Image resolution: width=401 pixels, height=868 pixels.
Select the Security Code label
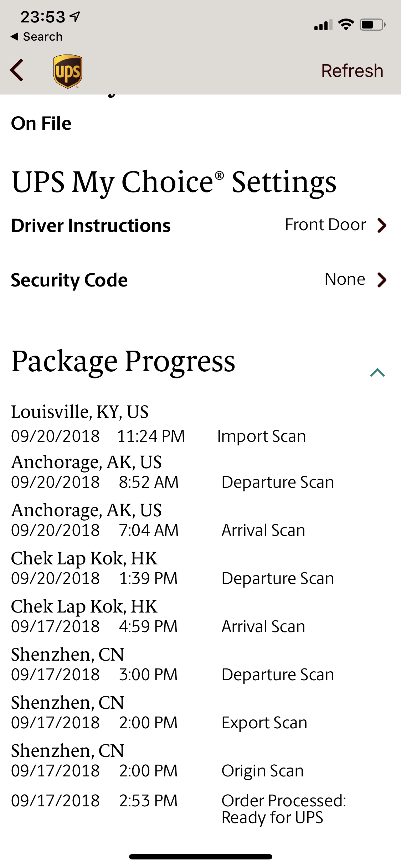point(69,280)
